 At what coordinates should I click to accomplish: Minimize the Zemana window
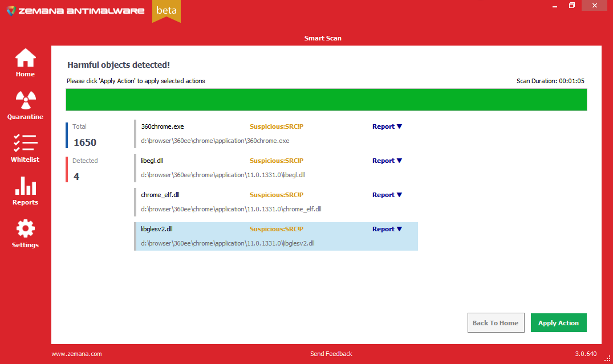[555, 6]
